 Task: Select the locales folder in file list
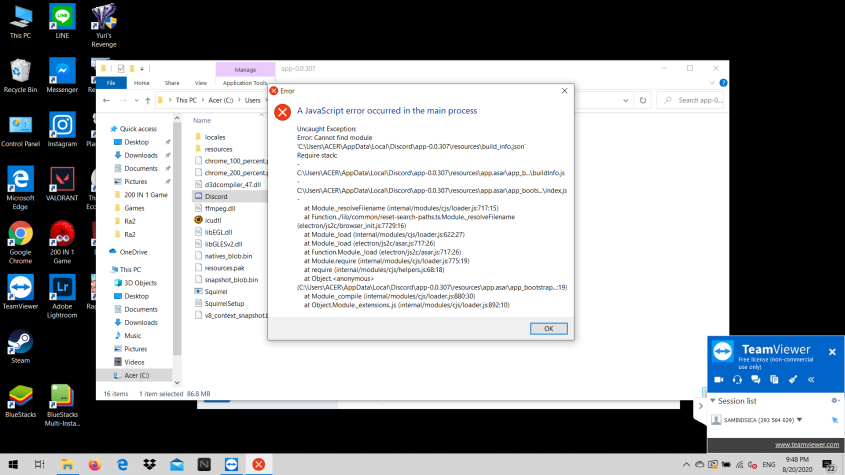tap(210, 137)
